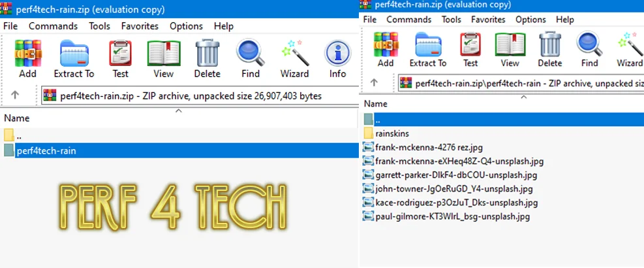Open File menu in right window
Viewport: 644px width, 268px height.
(370, 20)
